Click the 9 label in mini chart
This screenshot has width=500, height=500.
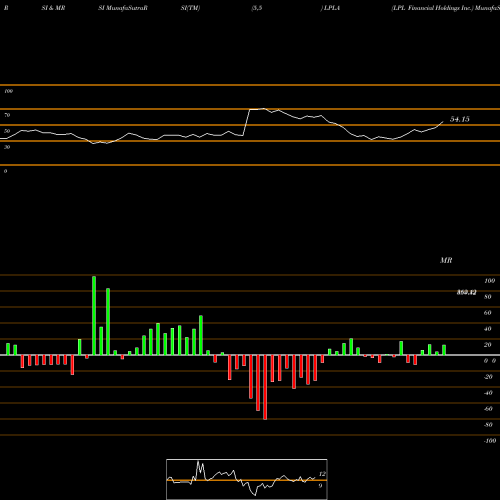pos(320,486)
